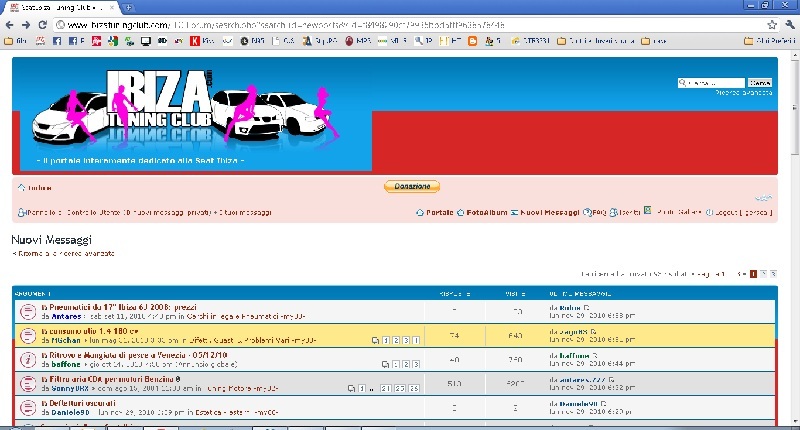Image resolution: width=800 pixels, height=430 pixels.
Task: Open the FAQ link
Action: click(595, 212)
